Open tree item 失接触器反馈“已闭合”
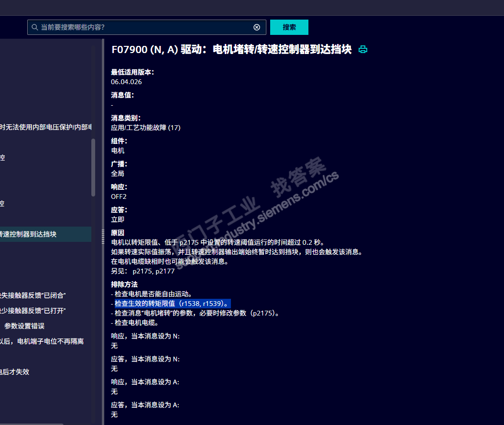Viewport: 504px width, 425px height. click(33, 295)
